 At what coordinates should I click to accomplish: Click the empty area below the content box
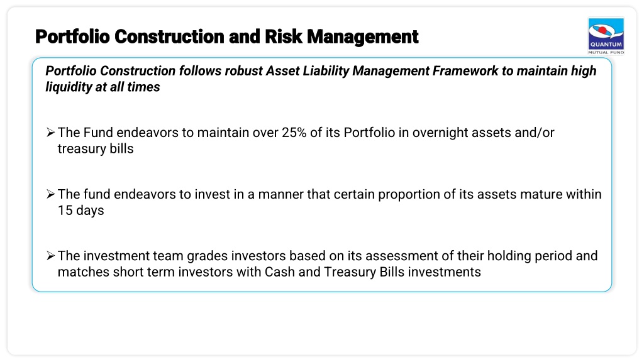322,324
